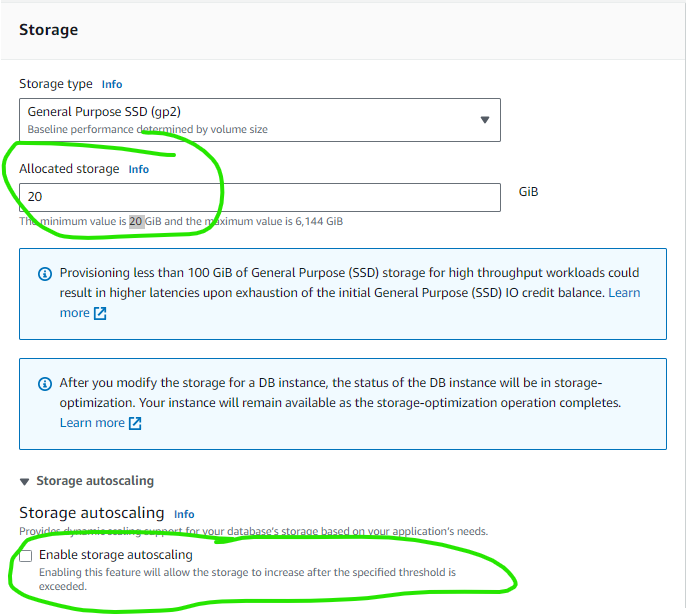The height and width of the screenshot is (614, 686).
Task: Click the Storage type dropdown arrow
Action: 484,120
